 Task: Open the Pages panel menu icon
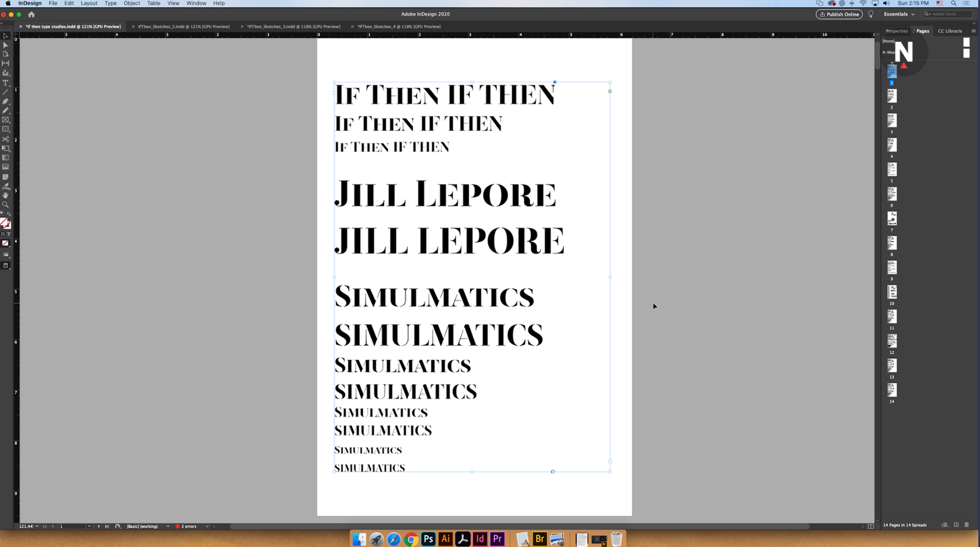coord(974,31)
